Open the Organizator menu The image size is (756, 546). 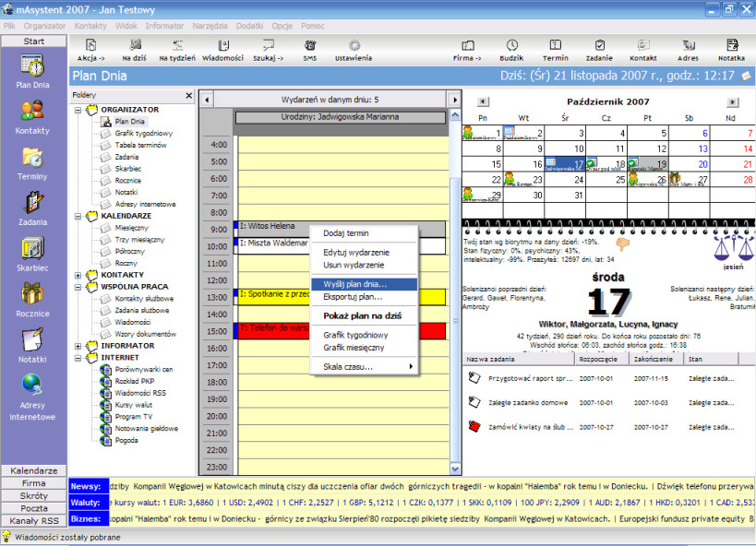[44, 26]
